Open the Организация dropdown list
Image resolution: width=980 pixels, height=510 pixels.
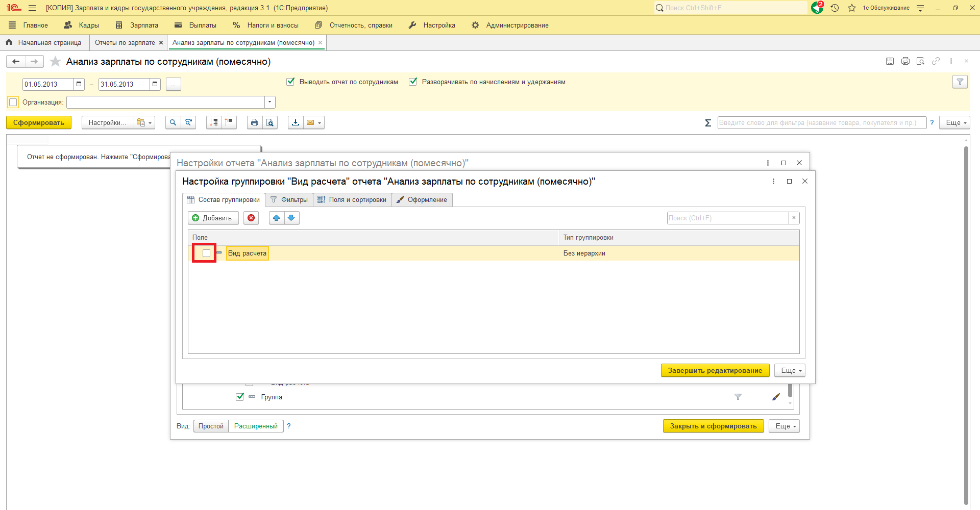[x=269, y=102]
